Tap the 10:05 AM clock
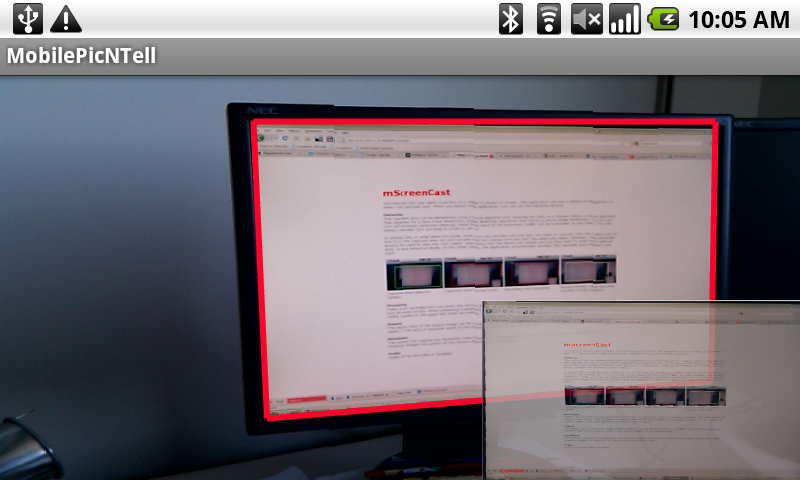 click(x=739, y=20)
